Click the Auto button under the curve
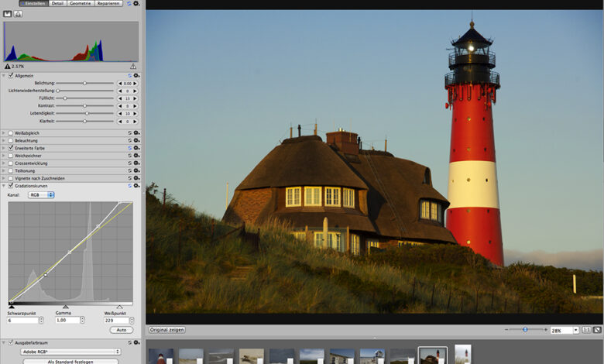Image resolution: width=604 pixels, height=364 pixels. pos(121,330)
